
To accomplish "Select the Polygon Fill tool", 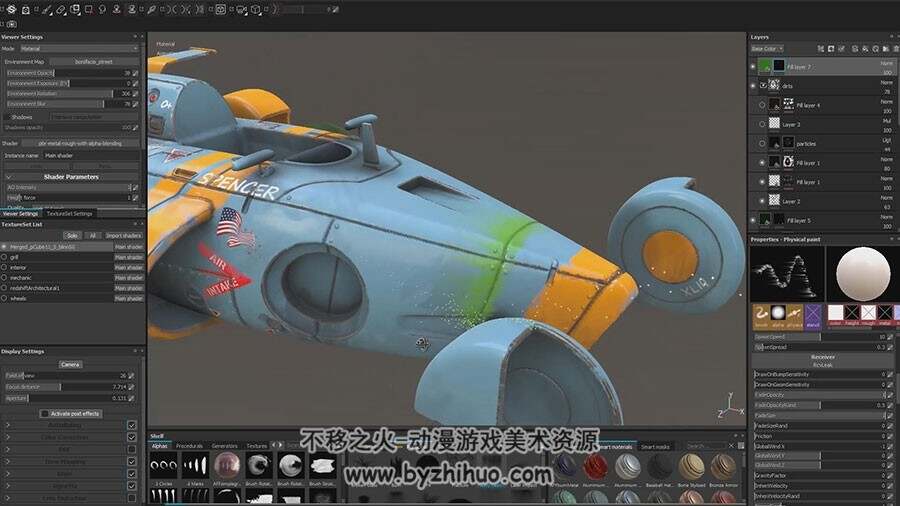I will [89, 9].
